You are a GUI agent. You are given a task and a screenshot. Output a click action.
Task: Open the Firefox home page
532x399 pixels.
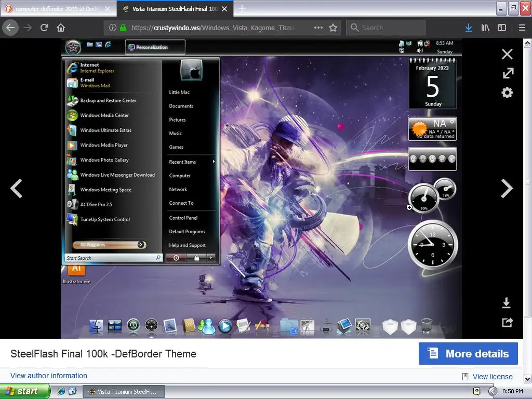pos(61,28)
